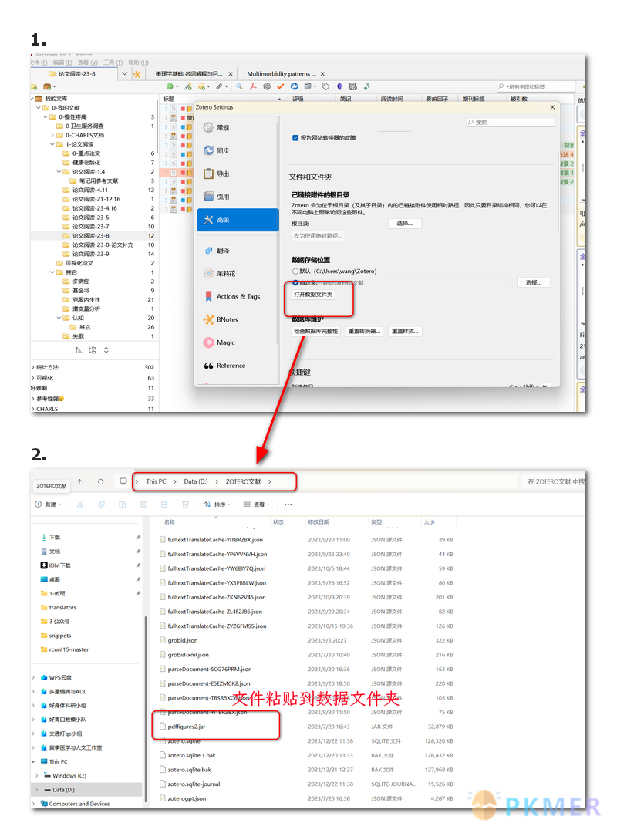The width and height of the screenshot is (617, 840).
Task: Open the 帮助 (H) menu in Zotero
Action: [138, 62]
